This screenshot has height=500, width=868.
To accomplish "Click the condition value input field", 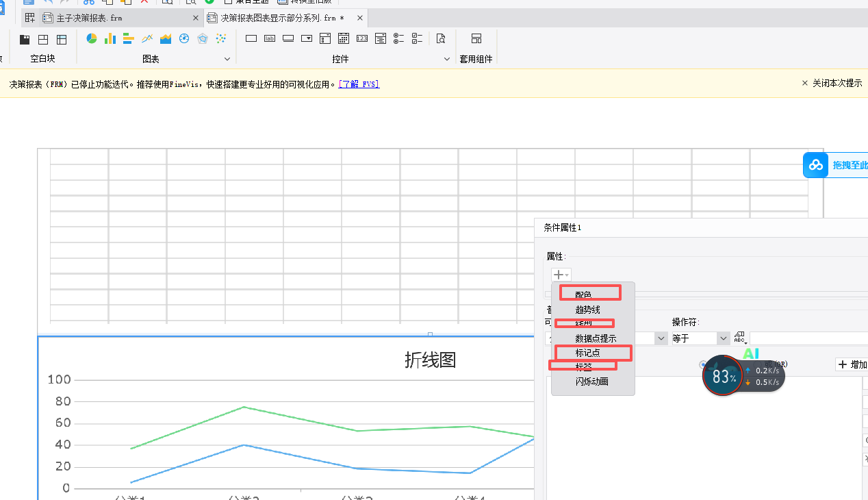I will click(x=808, y=338).
